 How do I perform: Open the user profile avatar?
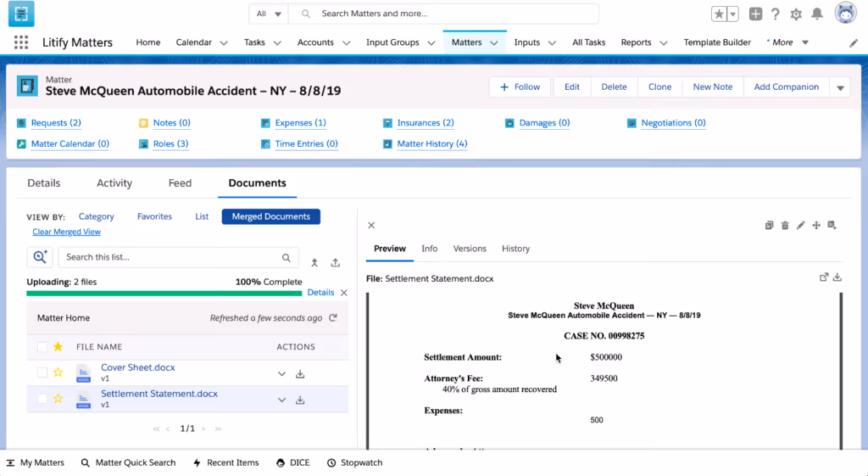coord(845,14)
